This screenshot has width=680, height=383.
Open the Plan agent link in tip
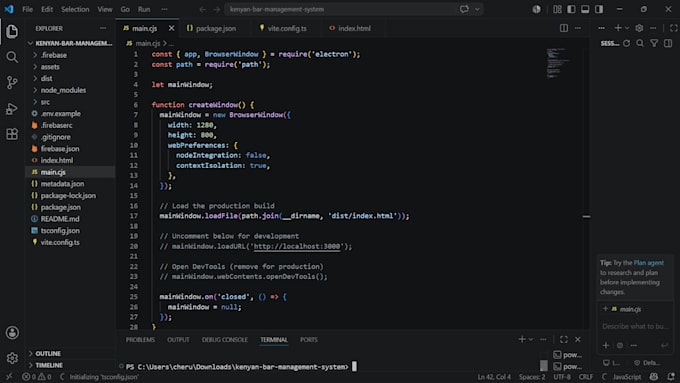tap(648, 263)
